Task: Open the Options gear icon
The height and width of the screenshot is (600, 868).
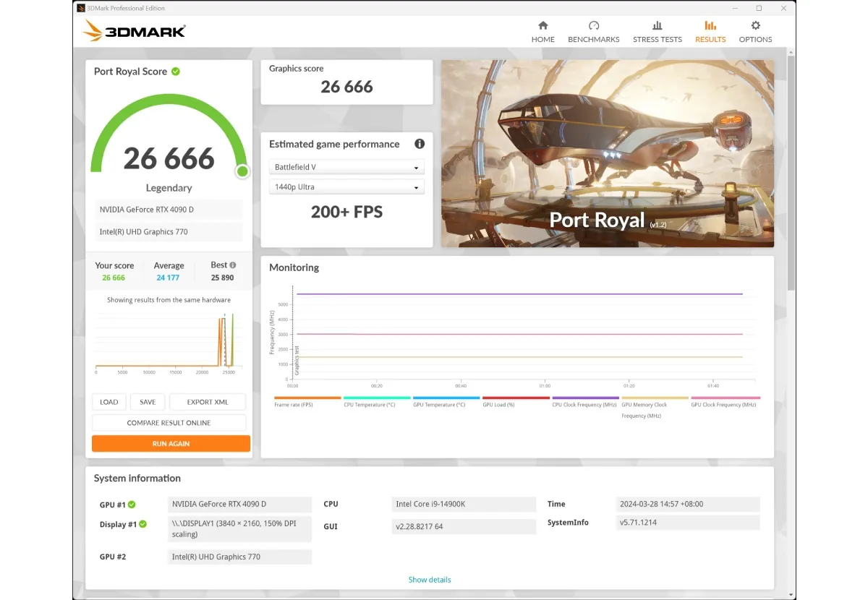Action: tap(756, 25)
